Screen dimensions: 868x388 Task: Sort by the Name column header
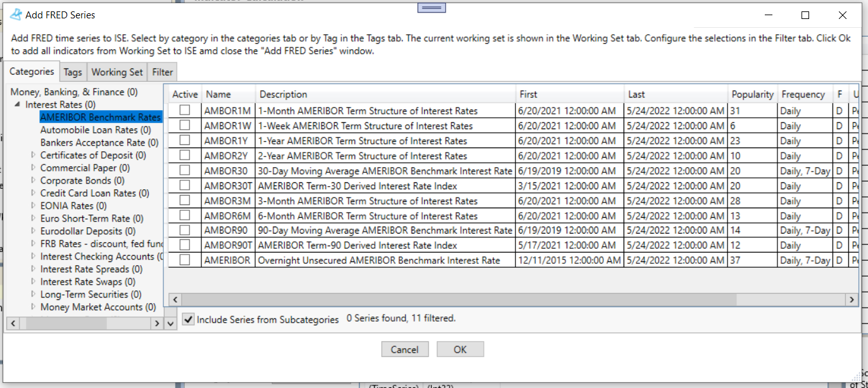pos(229,94)
